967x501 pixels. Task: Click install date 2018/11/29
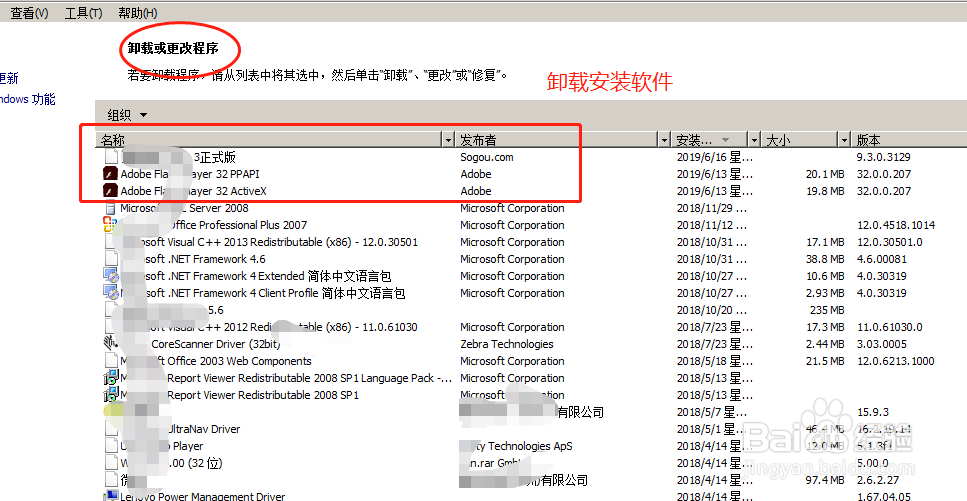coord(712,208)
